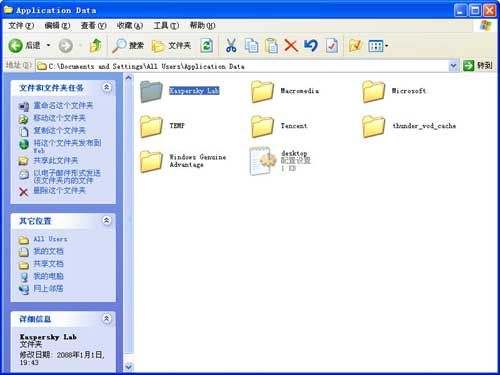The width and height of the screenshot is (500, 375).
Task: Open Properties with the checkmark page icon
Action: (331, 46)
